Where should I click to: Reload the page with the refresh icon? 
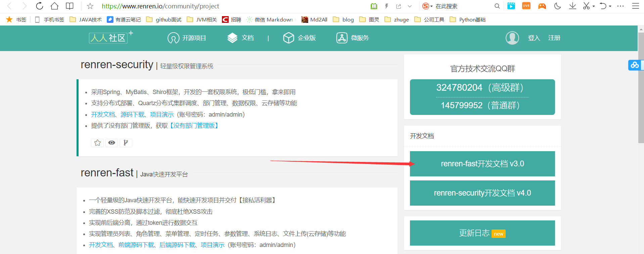[x=40, y=6]
